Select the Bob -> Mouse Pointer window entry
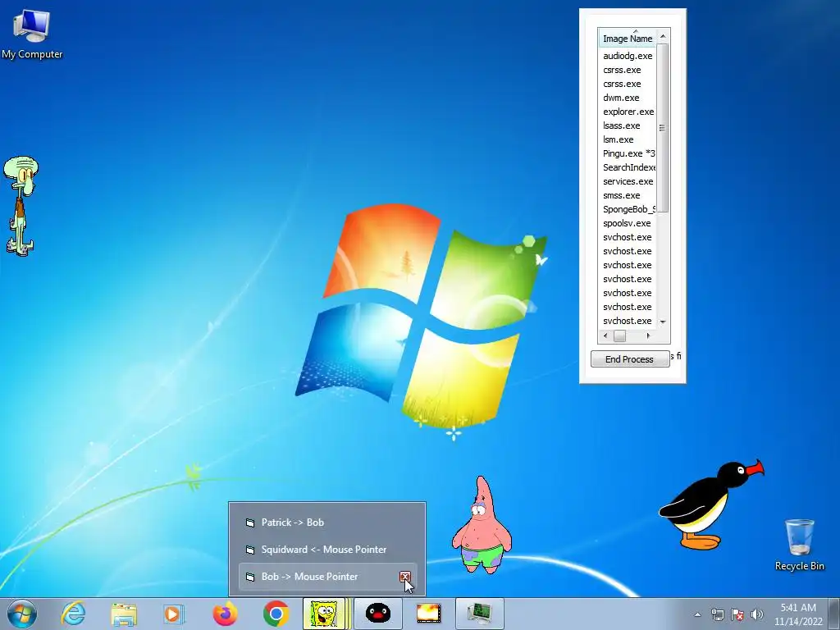The width and height of the screenshot is (840, 630). [327, 577]
